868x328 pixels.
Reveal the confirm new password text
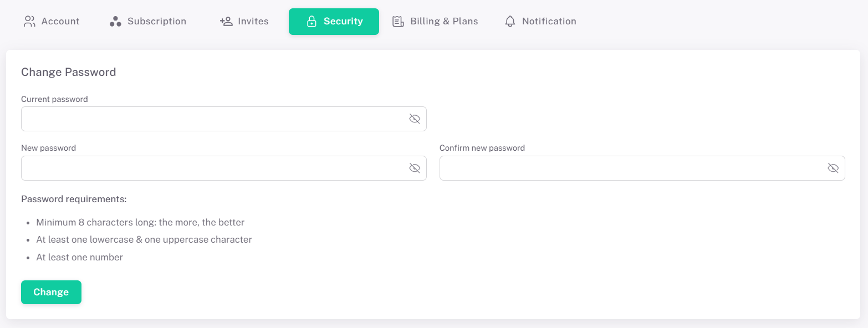[833, 168]
